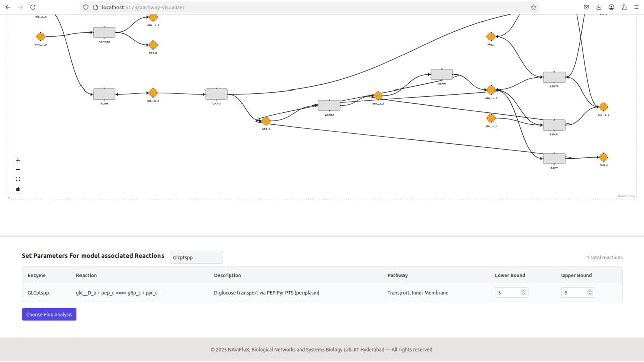Zoom in on the pathway canvas
The image size is (644, 362).
[x=18, y=160]
